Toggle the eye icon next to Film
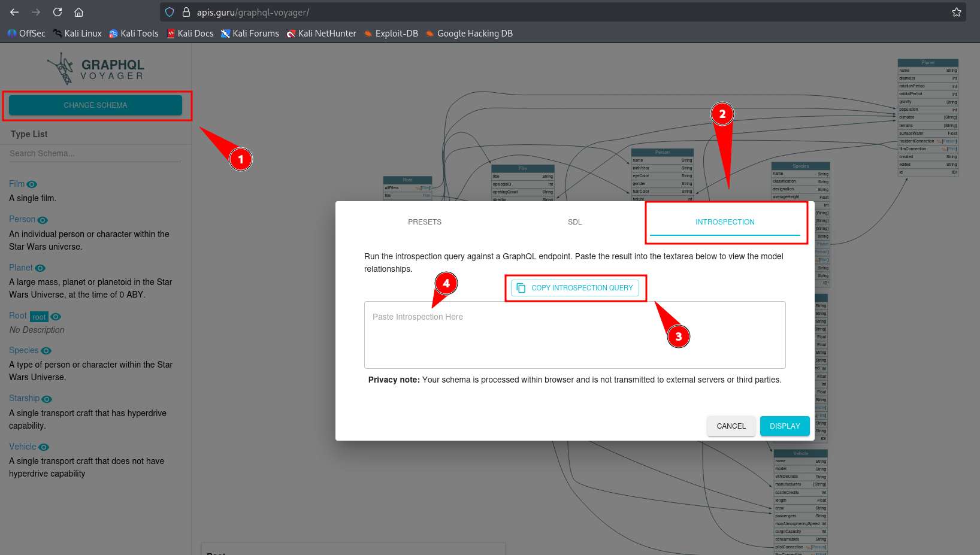The width and height of the screenshot is (980, 555). [x=32, y=184]
